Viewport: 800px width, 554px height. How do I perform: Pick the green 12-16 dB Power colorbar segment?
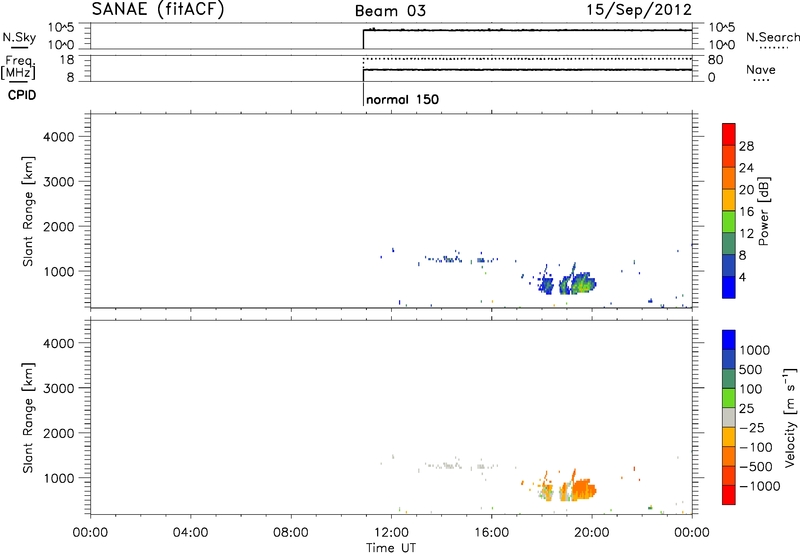coord(729,222)
